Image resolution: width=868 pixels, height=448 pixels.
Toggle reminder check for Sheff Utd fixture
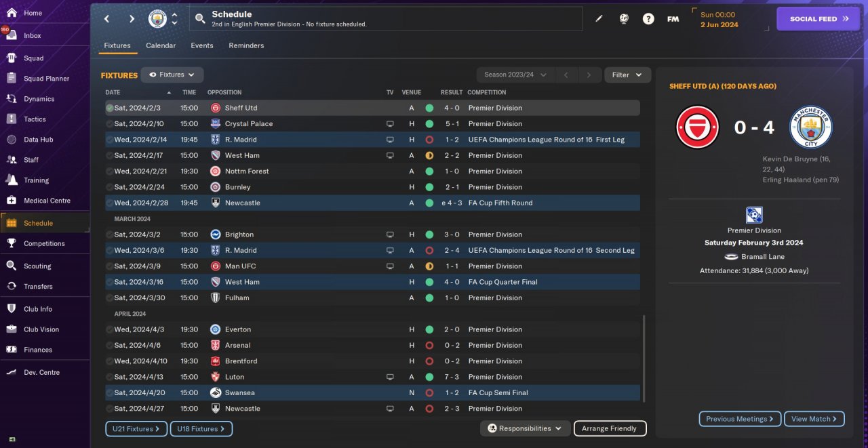point(110,108)
